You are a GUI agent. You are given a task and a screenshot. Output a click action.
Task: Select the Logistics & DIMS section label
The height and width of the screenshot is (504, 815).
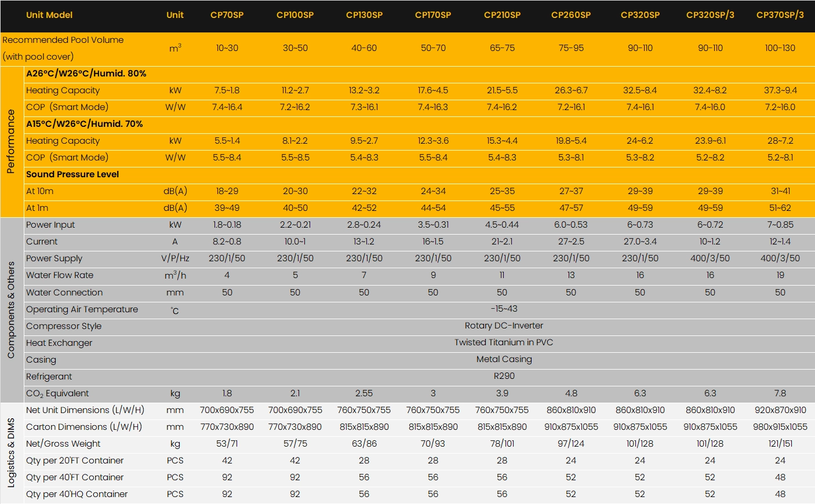point(10,452)
